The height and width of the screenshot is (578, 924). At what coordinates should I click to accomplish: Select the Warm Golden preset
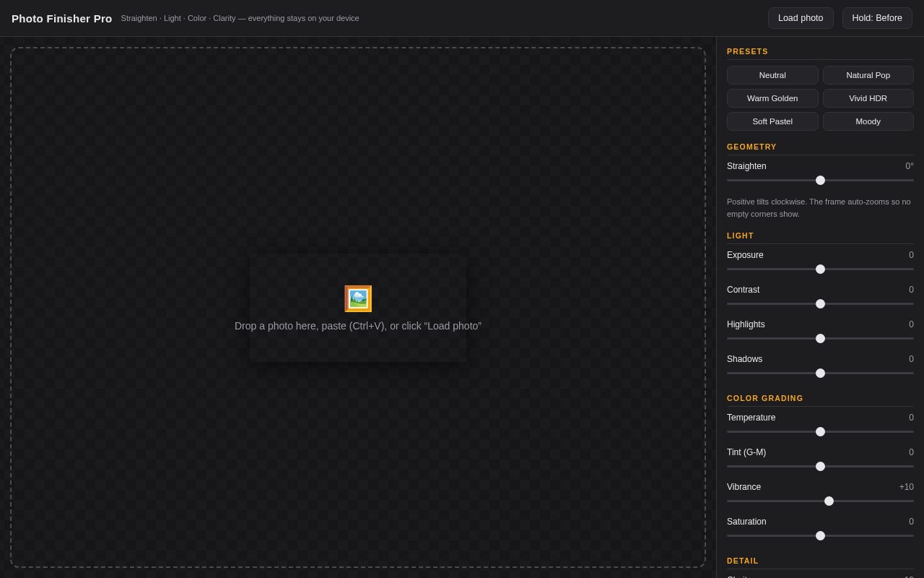point(772,98)
